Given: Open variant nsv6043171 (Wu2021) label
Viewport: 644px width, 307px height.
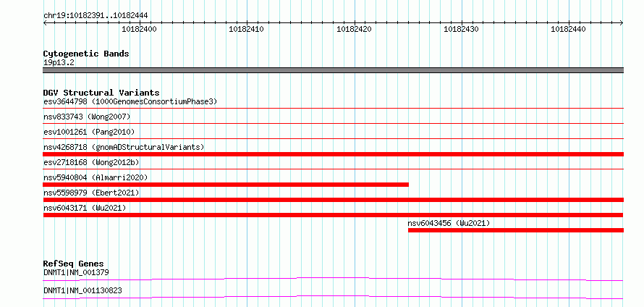Looking at the screenshot, I should pos(85,208).
